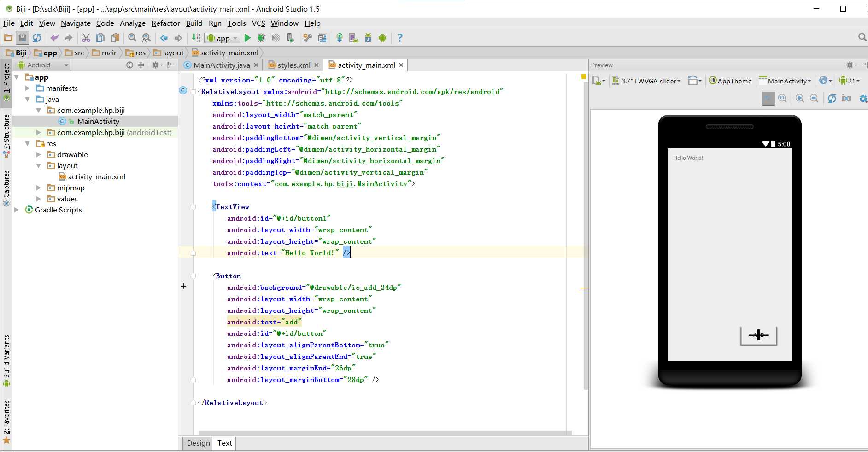This screenshot has width=868, height=452.
Task: Click the AppTheme button in Preview
Action: point(730,81)
